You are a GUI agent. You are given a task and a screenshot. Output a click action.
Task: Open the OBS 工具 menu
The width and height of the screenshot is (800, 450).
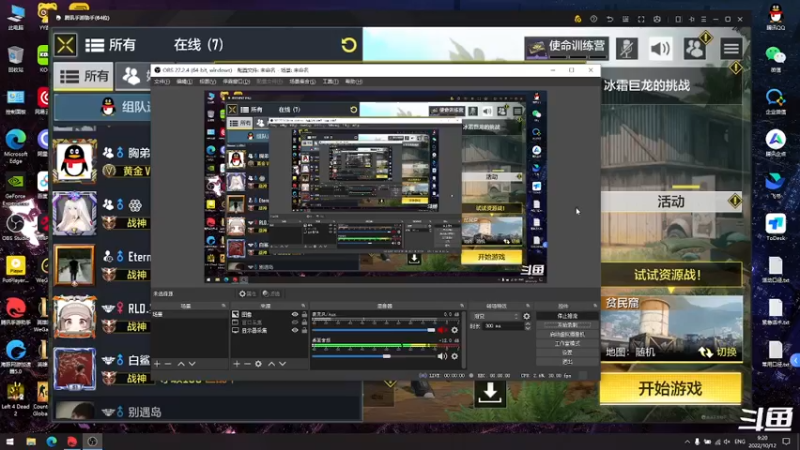330,82
